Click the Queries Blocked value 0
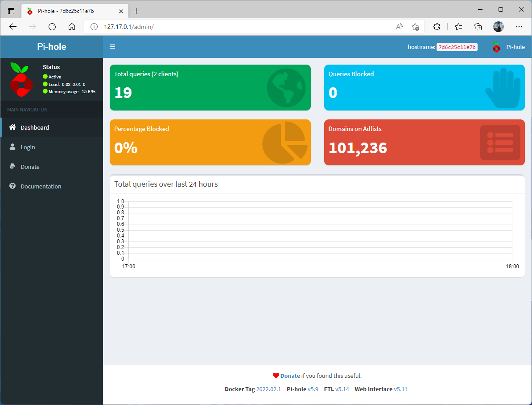This screenshot has height=405, width=532. (333, 93)
